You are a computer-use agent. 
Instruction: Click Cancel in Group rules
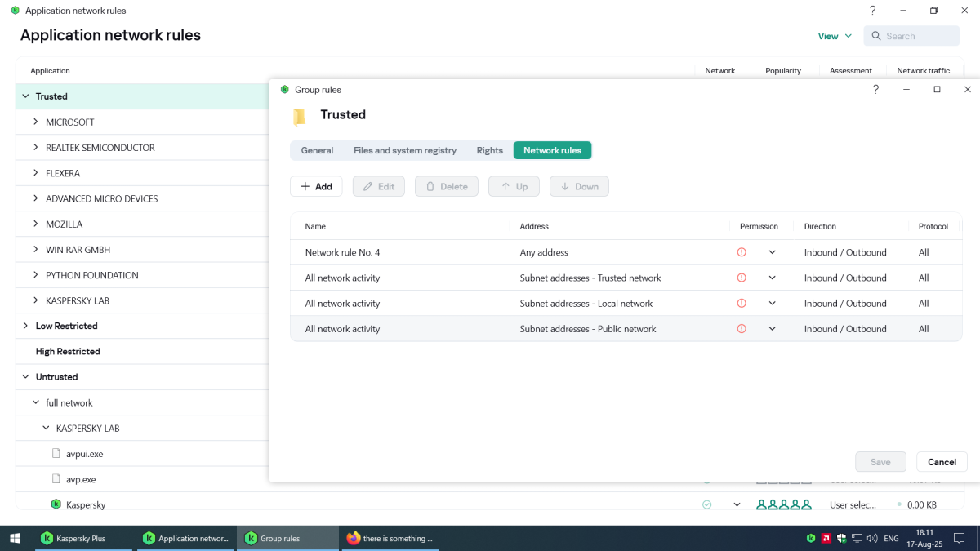[x=942, y=462]
